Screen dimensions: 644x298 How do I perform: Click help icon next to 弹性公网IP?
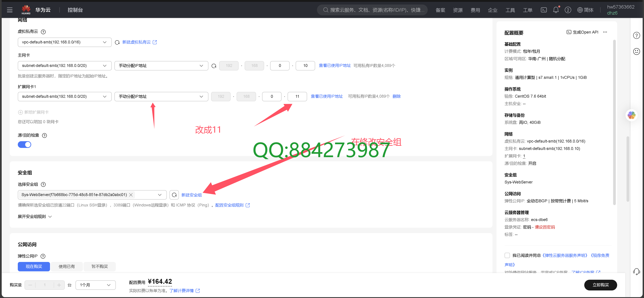click(43, 256)
